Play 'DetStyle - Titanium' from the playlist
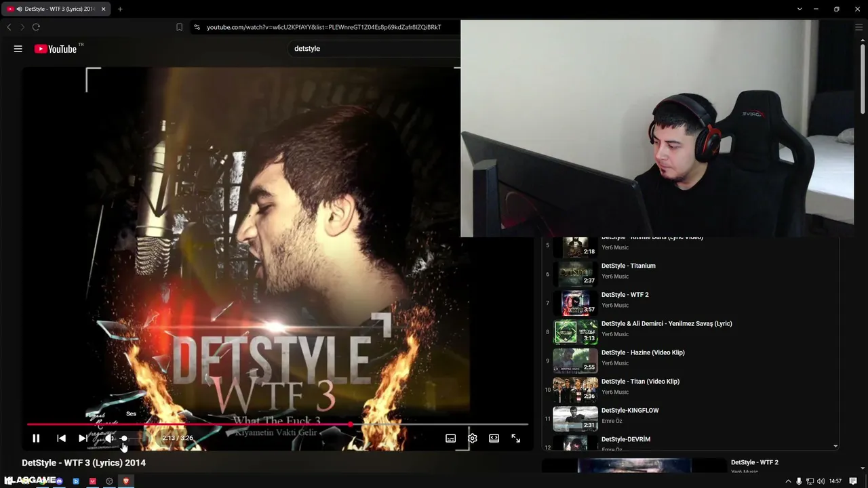The image size is (868, 488). click(x=628, y=266)
